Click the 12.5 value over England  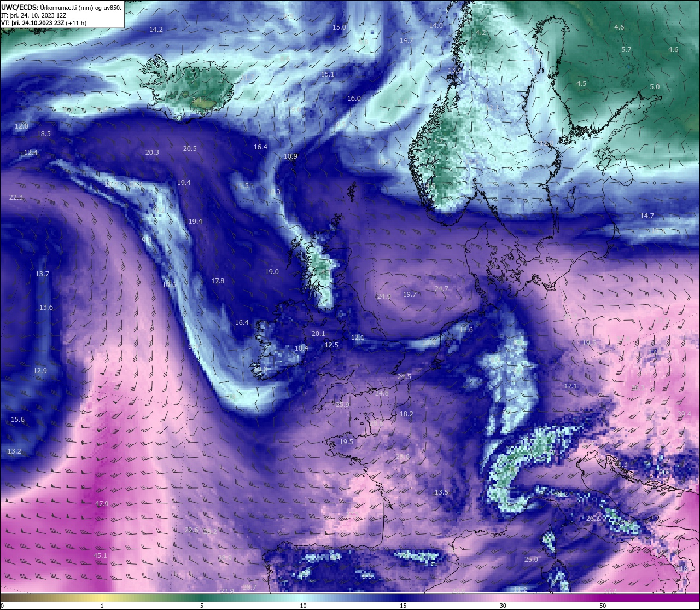coord(331,345)
